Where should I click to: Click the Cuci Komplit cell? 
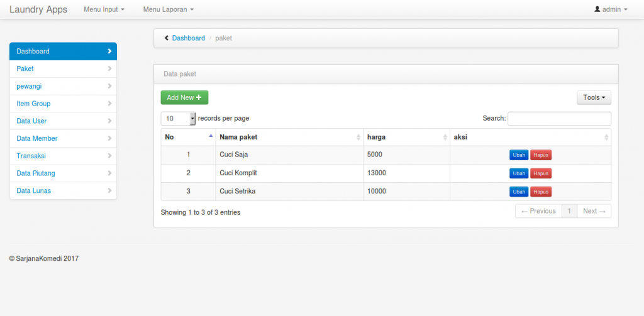coord(289,173)
